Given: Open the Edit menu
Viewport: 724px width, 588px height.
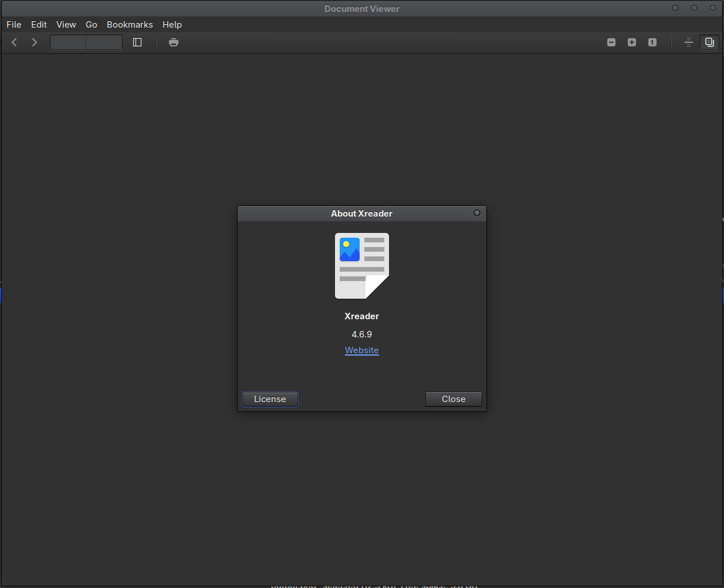Looking at the screenshot, I should (39, 25).
